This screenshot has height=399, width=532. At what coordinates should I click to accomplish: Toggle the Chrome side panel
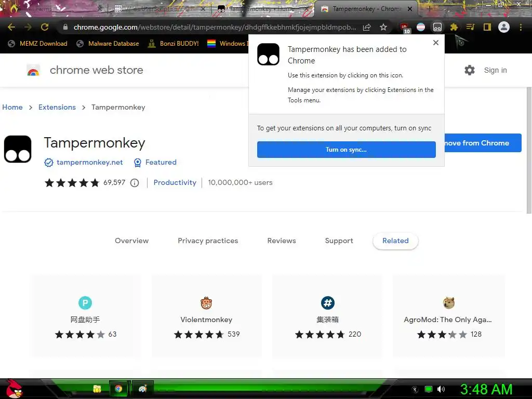487,27
